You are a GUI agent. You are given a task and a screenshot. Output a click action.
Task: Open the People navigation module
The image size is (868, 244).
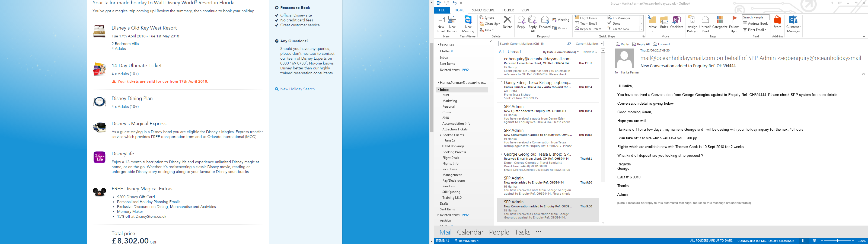499,232
